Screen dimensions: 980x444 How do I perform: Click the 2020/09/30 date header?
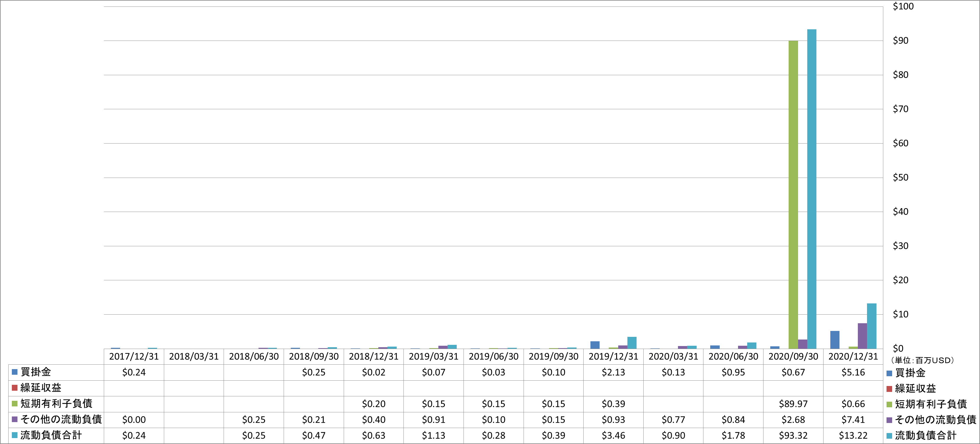pos(793,356)
